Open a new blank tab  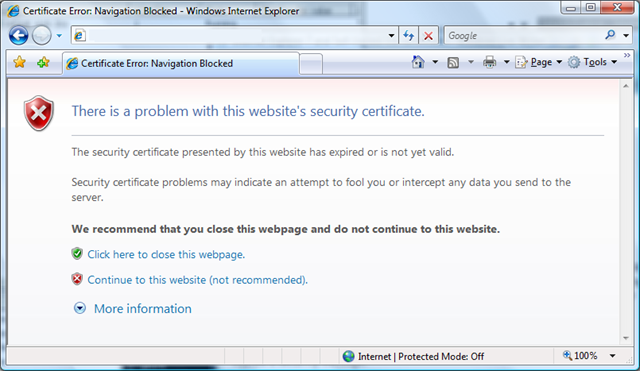click(x=311, y=64)
